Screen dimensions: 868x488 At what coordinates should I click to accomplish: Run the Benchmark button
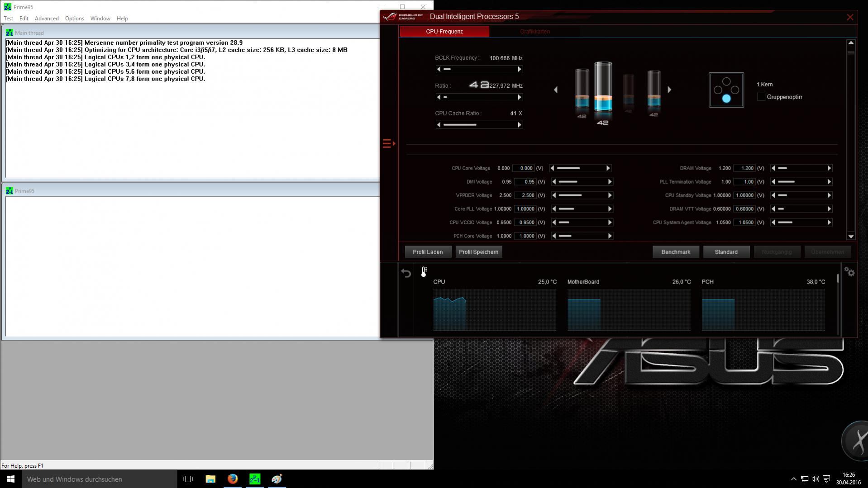[676, 252]
